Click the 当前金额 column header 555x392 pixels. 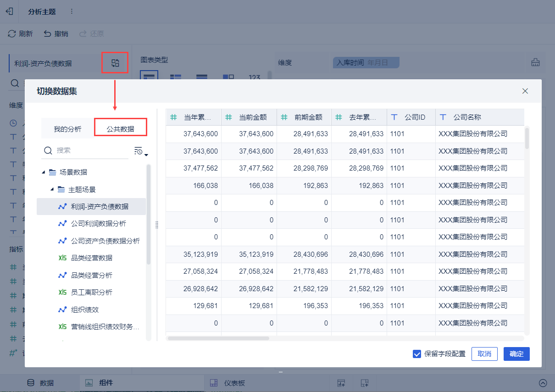[x=249, y=117]
